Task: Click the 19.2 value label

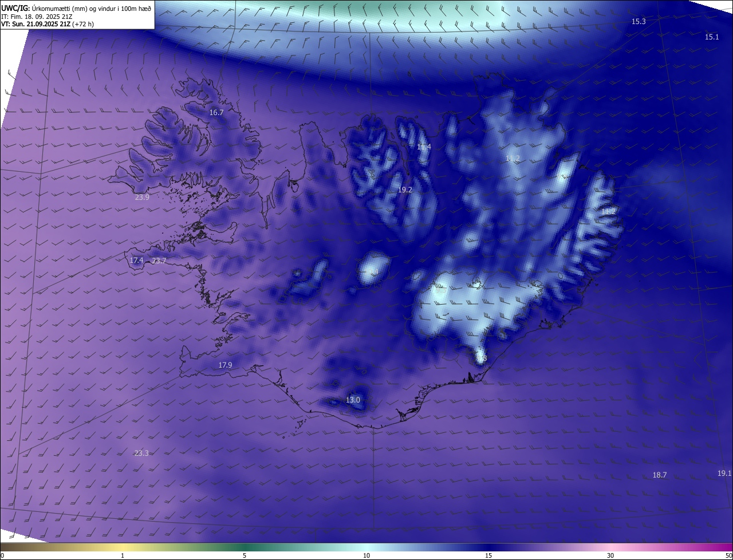Action: pos(405,190)
